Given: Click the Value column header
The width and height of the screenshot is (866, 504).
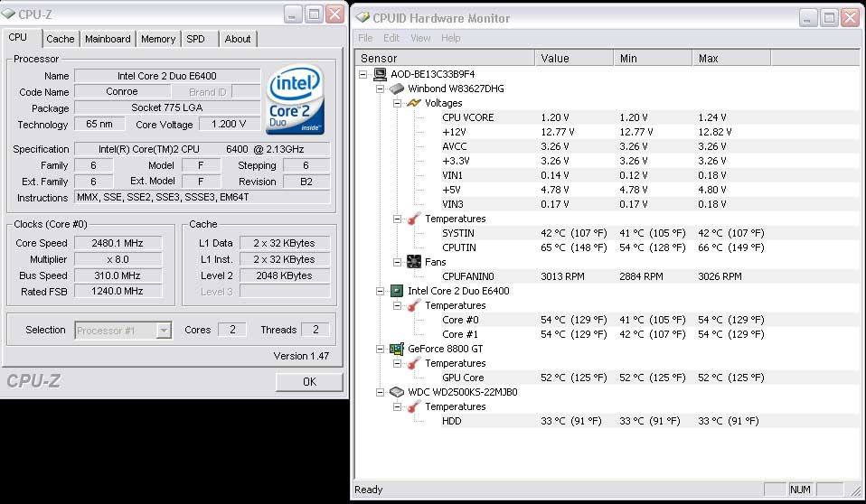Looking at the screenshot, I should [x=574, y=58].
